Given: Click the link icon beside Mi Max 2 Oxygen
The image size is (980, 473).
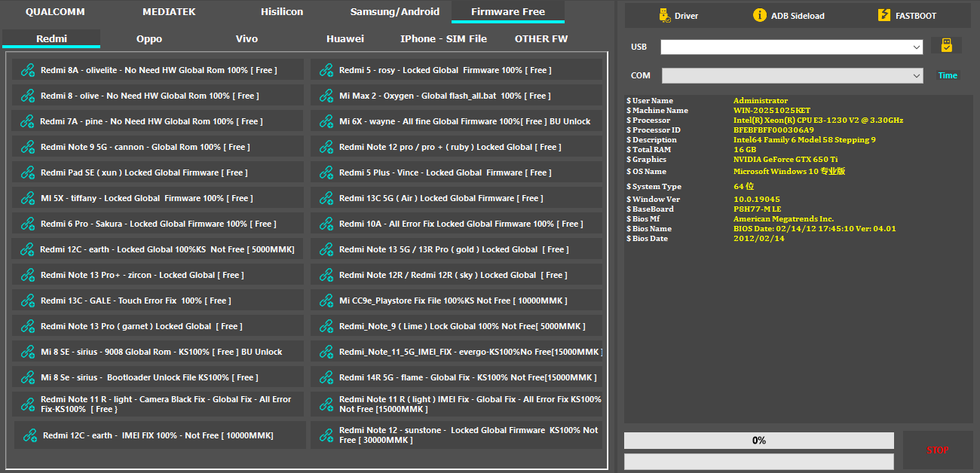Looking at the screenshot, I should click(x=326, y=96).
